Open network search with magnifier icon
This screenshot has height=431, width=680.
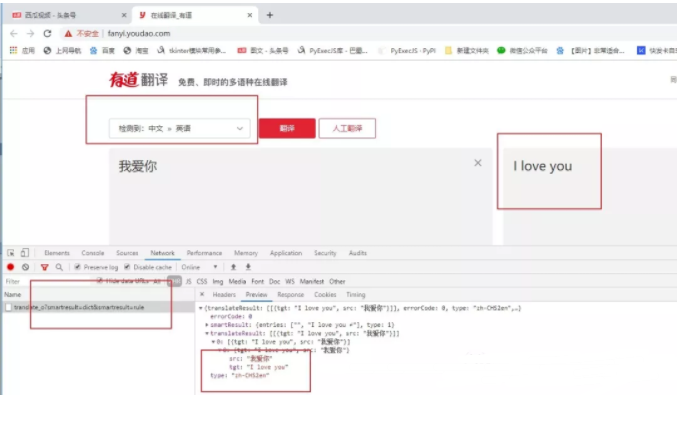tap(59, 267)
